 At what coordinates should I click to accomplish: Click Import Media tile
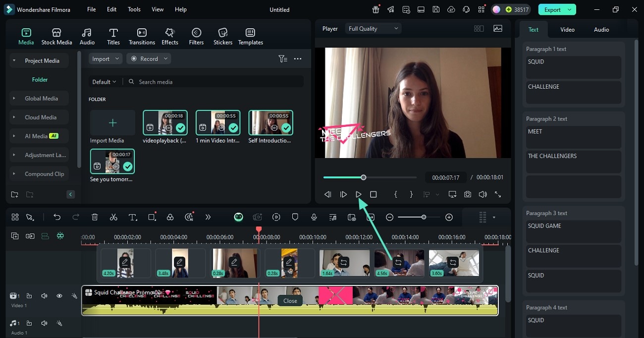click(x=112, y=127)
